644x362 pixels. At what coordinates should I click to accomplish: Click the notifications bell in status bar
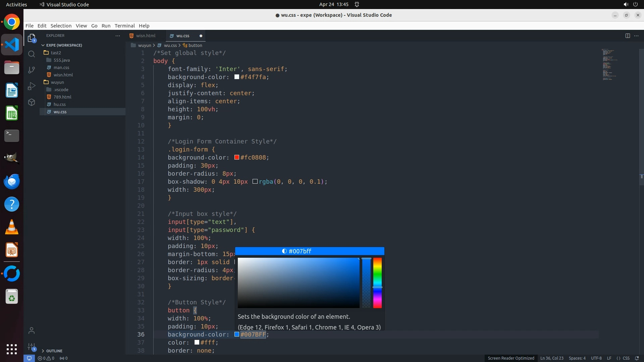click(637, 358)
